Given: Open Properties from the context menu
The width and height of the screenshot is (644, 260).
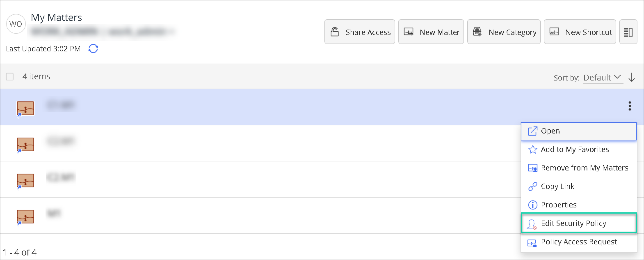Looking at the screenshot, I should tap(558, 205).
